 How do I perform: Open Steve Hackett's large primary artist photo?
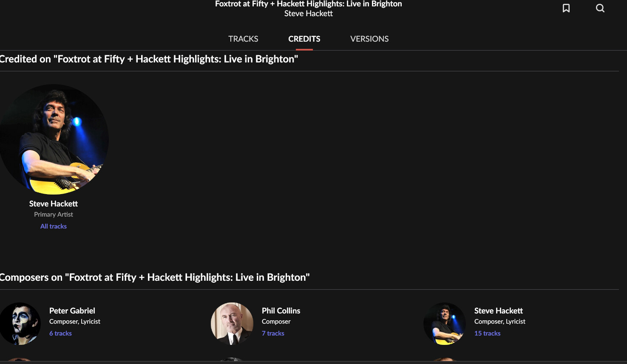(54, 139)
